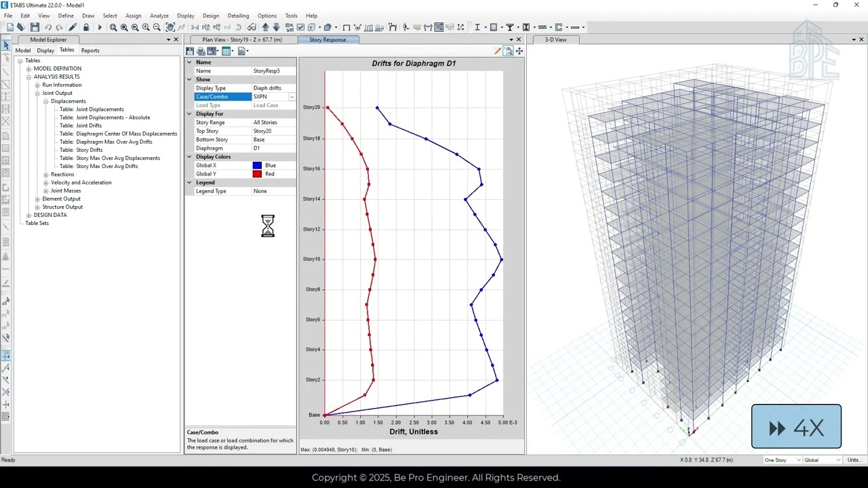Open the Analyze menu

point(159,16)
